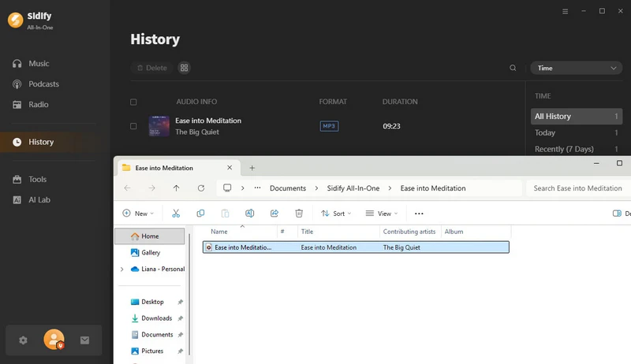Click the Search Ease into Meditation field
The height and width of the screenshot is (364, 631).
click(579, 188)
